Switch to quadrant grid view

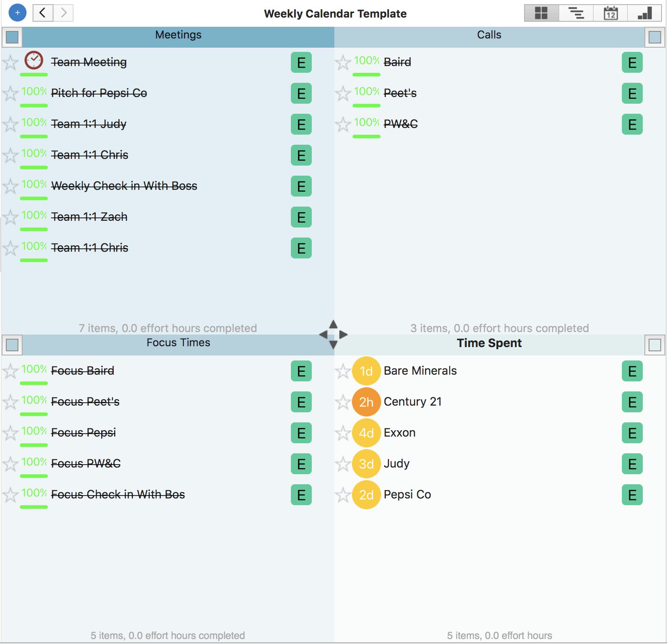pos(541,13)
